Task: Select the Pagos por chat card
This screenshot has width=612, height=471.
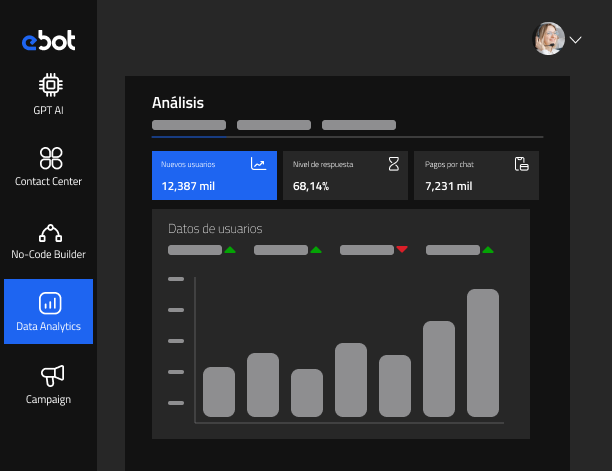Action: (x=476, y=175)
